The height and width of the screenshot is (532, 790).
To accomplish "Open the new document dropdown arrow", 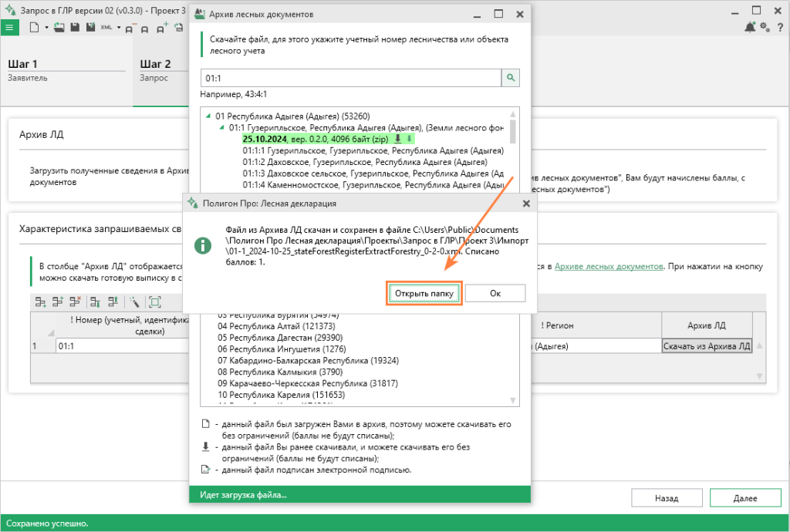I will [46, 27].
